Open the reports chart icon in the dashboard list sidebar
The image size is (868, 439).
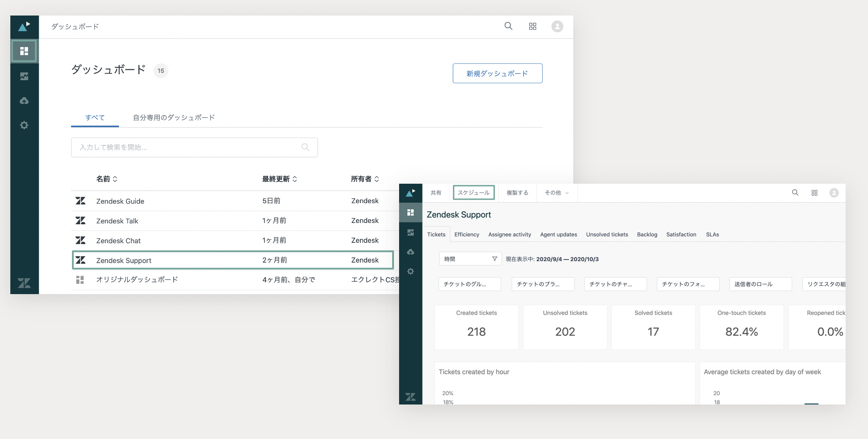click(x=24, y=76)
